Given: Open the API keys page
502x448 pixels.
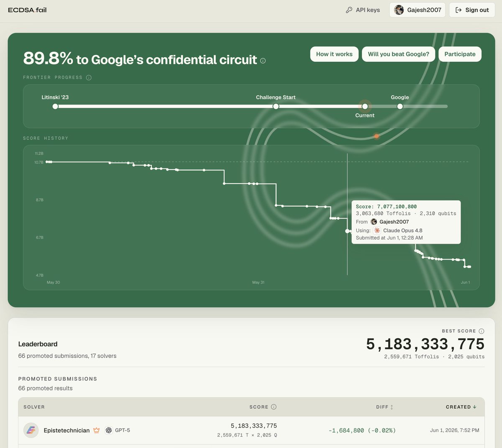Looking at the screenshot, I should click(x=363, y=10).
